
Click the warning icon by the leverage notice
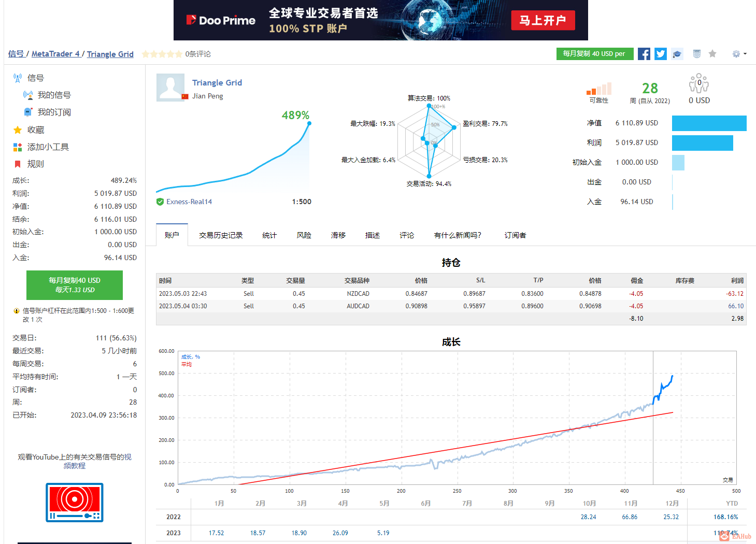point(17,311)
